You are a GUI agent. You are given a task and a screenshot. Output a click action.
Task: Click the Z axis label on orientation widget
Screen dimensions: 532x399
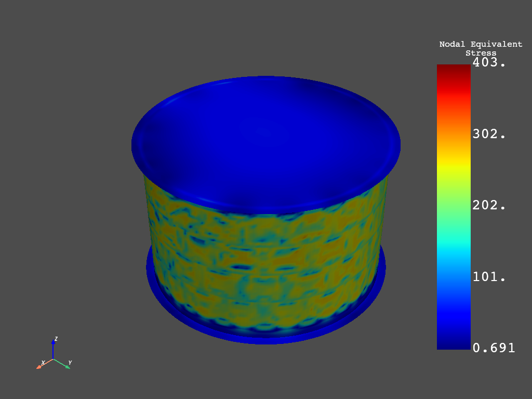click(56, 339)
